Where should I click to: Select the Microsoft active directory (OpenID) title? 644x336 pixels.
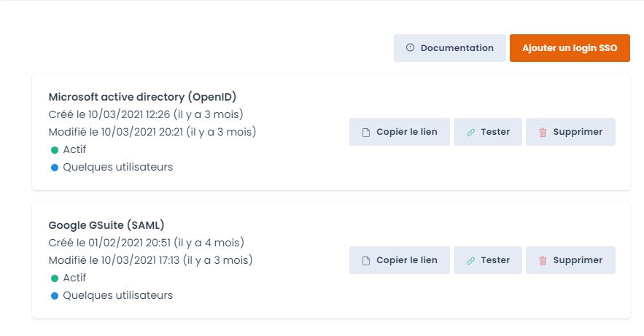142,97
